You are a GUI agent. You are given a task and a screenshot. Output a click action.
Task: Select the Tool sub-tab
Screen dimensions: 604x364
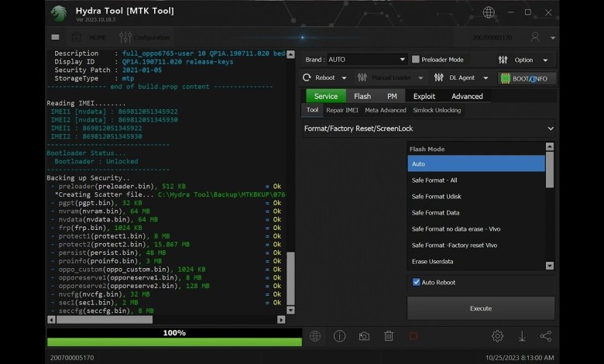pyautogui.click(x=312, y=110)
